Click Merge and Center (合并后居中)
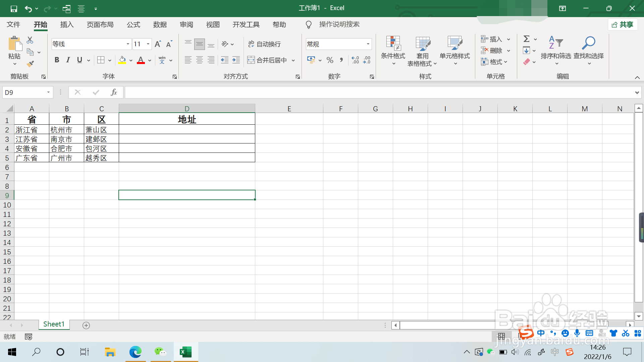This screenshot has height=362, width=644. (x=267, y=60)
